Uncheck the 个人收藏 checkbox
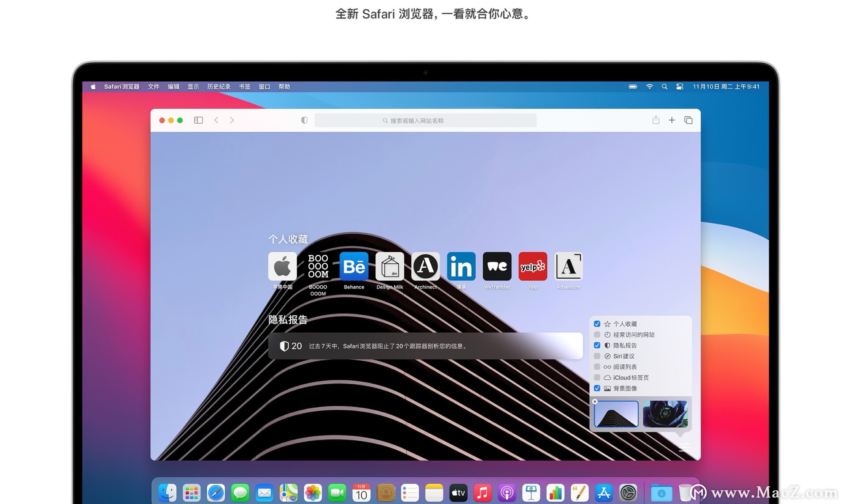This screenshot has width=848, height=504. [x=597, y=324]
